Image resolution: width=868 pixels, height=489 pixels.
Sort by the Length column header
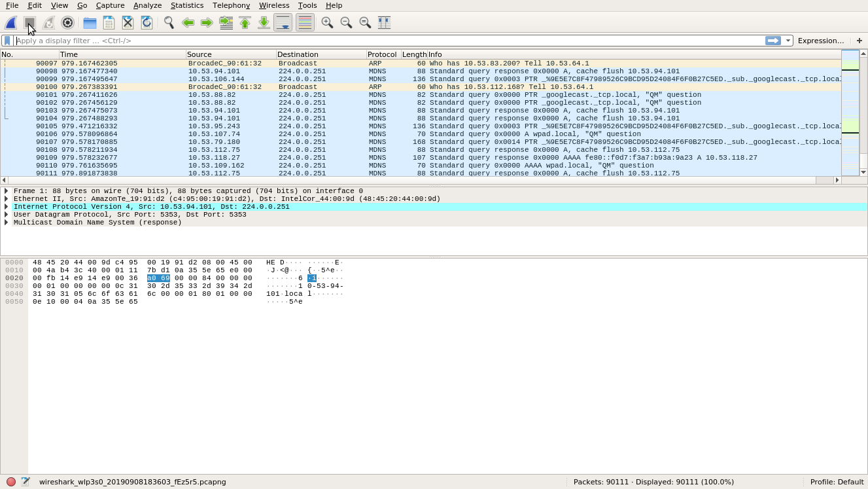414,54
